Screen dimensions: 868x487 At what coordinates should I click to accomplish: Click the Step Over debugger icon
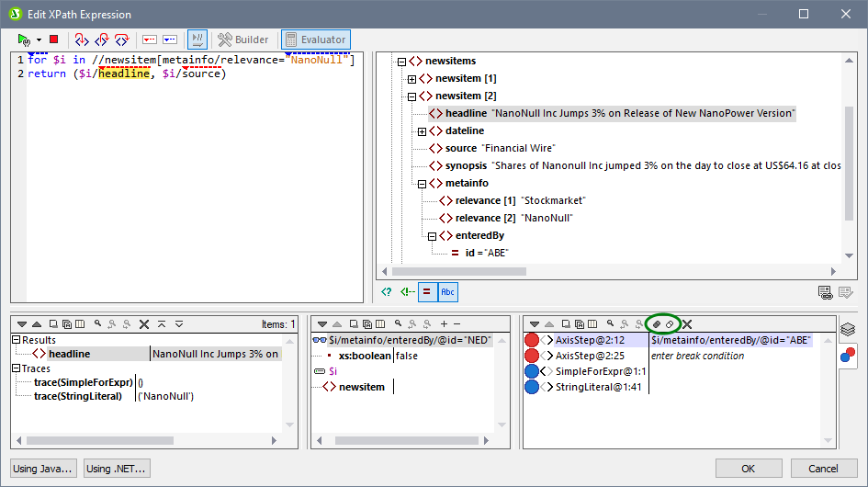pyautogui.click(x=101, y=40)
